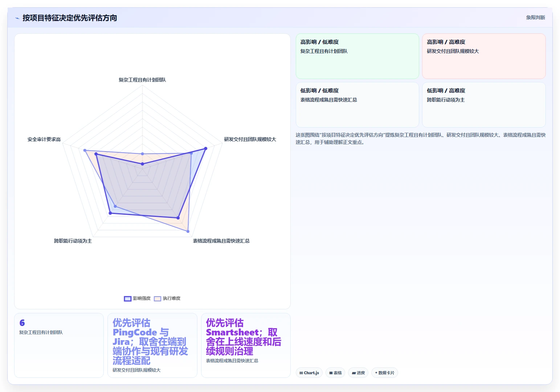
Task: Click radar axis label 表格流程成熟且需快速汇总
Action: pyautogui.click(x=221, y=241)
